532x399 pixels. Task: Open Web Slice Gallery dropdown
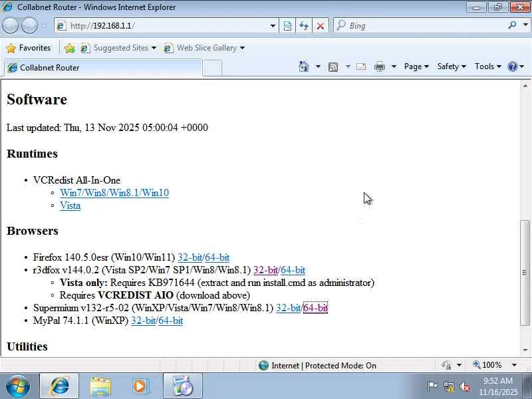204,48
